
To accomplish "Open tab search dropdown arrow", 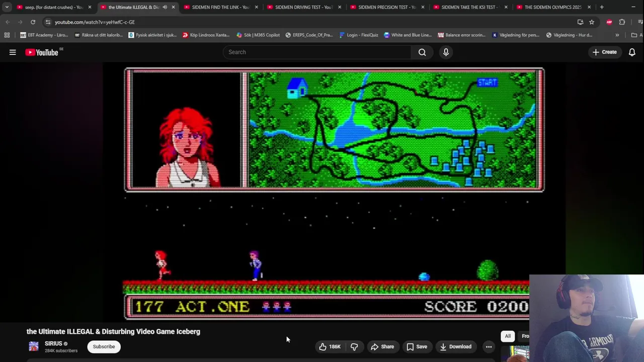I will point(7,7).
